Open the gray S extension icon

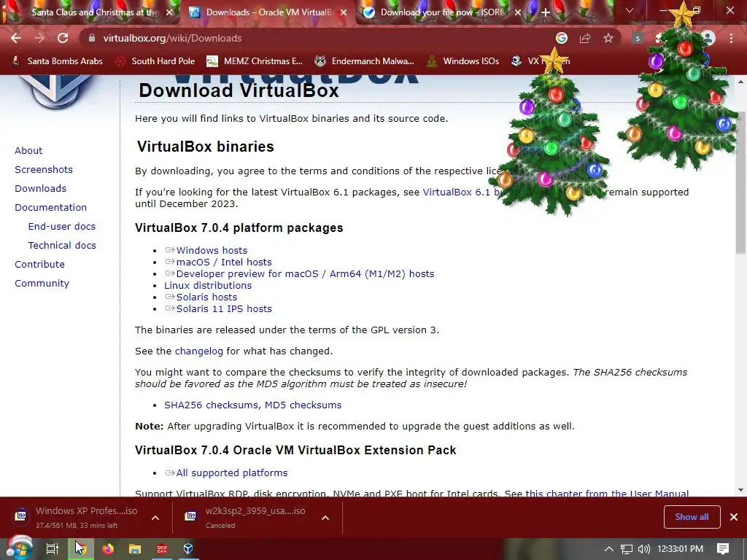638,38
